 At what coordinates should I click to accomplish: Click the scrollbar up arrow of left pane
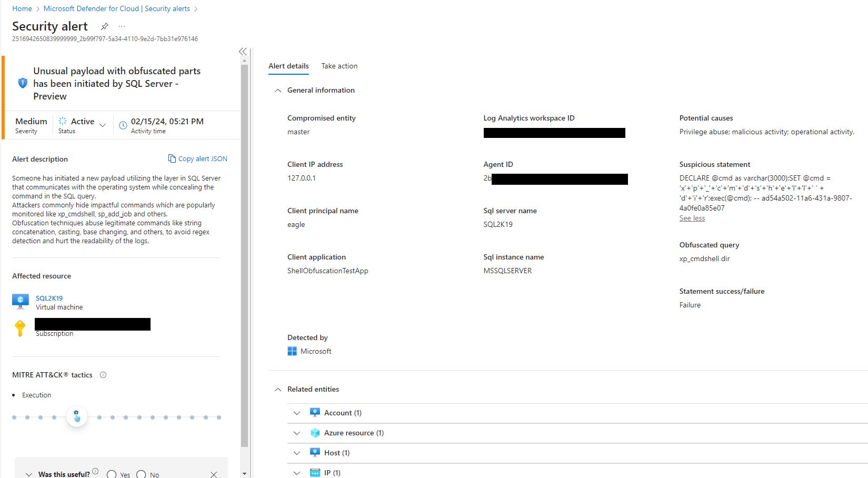tap(244, 61)
